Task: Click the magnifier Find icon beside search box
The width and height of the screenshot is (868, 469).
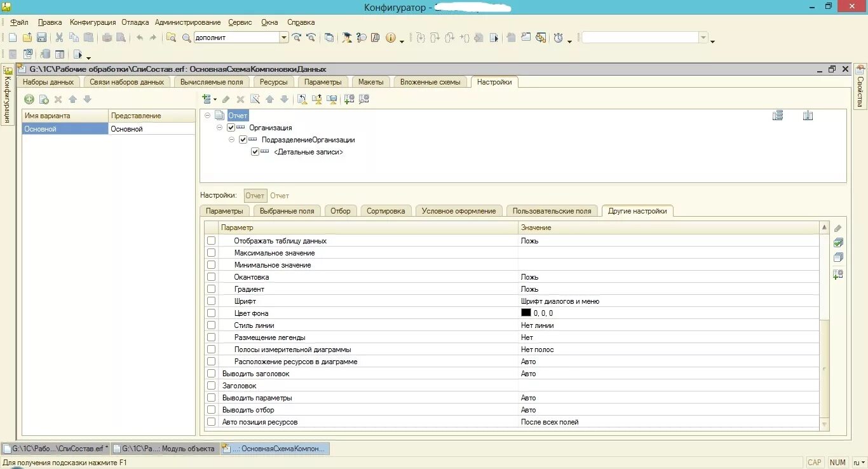Action: (186, 37)
